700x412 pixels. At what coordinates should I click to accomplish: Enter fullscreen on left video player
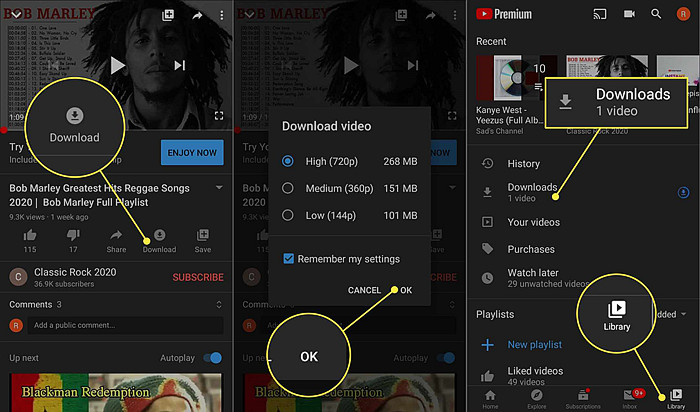coord(219,116)
